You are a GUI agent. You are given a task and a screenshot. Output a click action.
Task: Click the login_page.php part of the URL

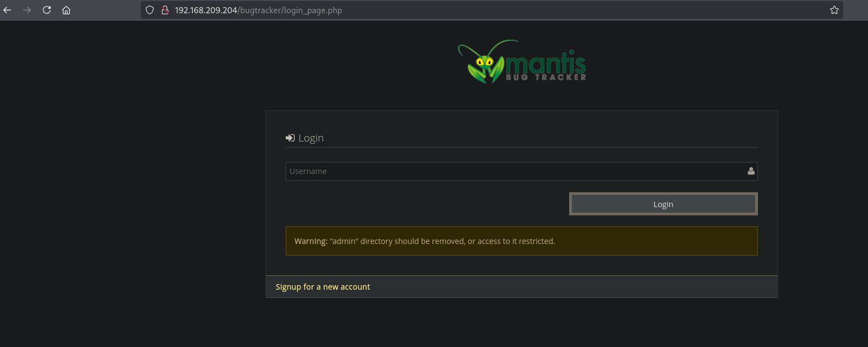click(313, 10)
